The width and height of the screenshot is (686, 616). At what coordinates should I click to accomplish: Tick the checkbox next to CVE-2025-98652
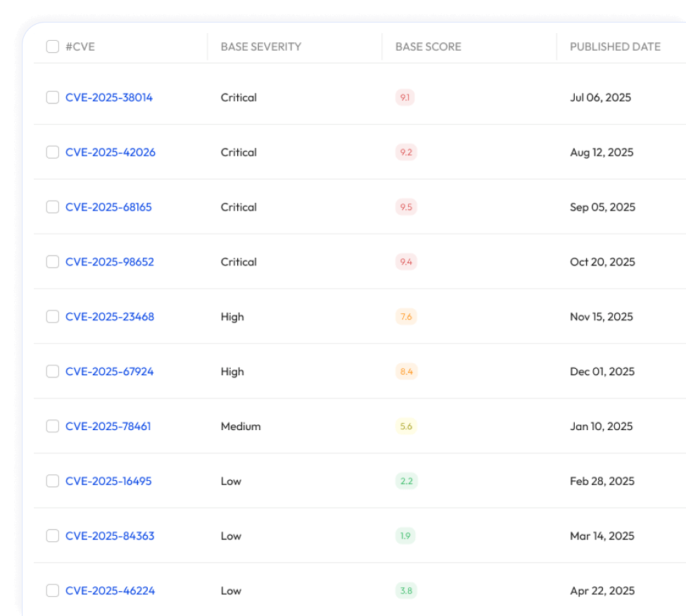[52, 261]
